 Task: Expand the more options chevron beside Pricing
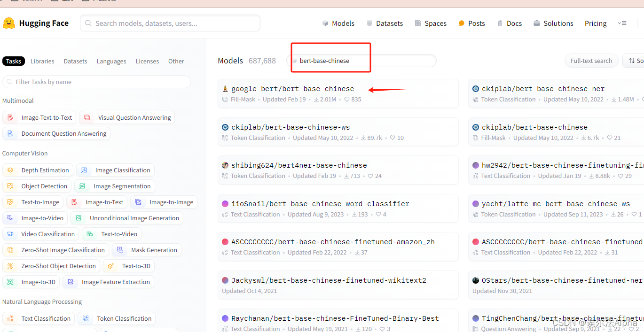[x=622, y=23]
